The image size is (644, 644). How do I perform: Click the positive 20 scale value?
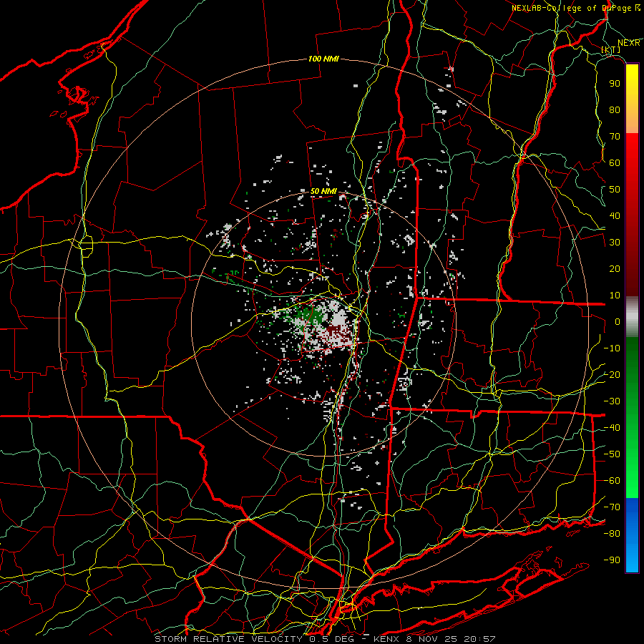point(615,268)
